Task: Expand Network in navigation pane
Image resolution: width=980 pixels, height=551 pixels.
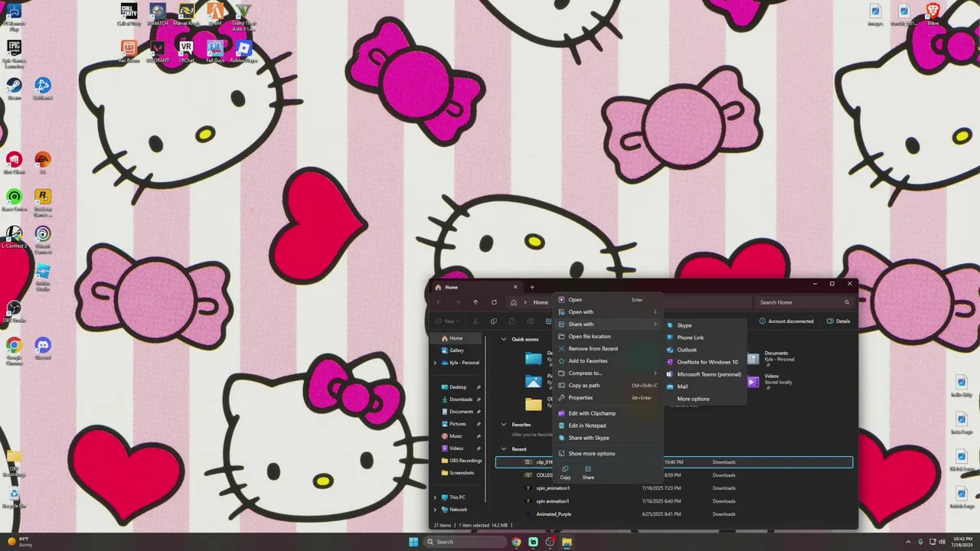Action: [x=435, y=510]
